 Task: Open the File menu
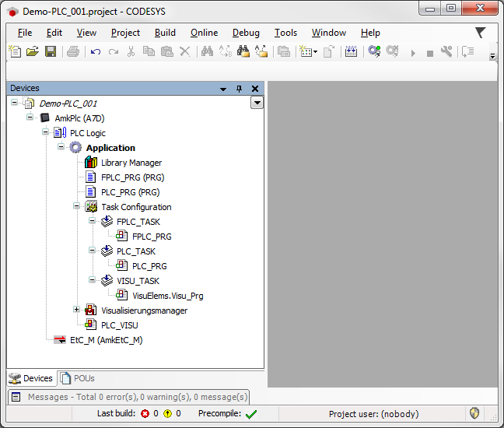25,33
